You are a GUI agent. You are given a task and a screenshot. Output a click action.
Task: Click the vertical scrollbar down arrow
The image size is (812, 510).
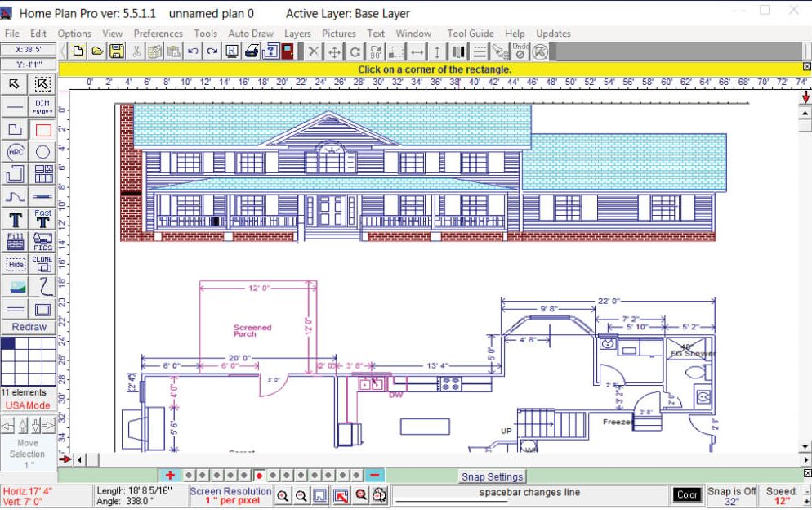805,446
